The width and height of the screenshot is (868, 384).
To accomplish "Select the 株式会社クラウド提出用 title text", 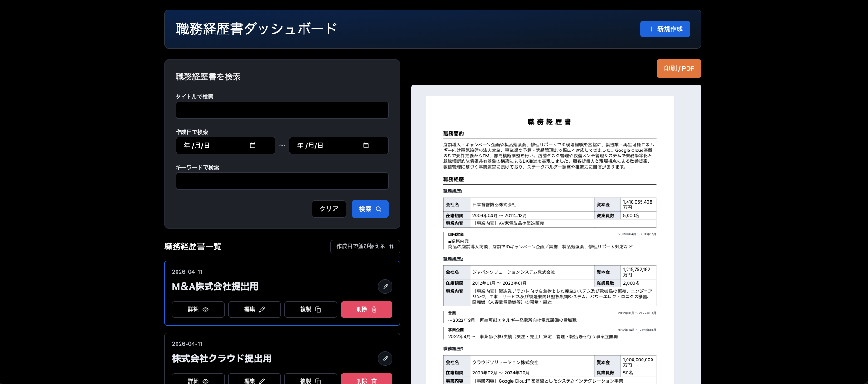I will [x=222, y=359].
